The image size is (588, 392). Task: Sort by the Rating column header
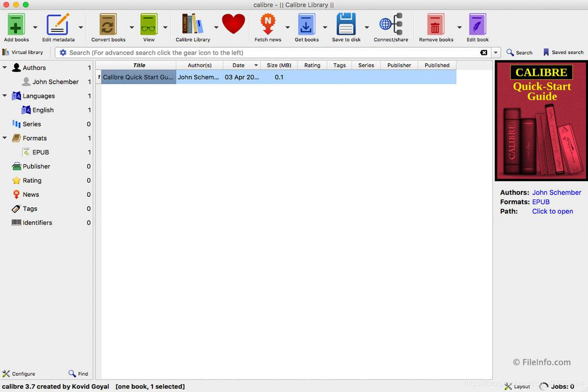tap(312, 65)
